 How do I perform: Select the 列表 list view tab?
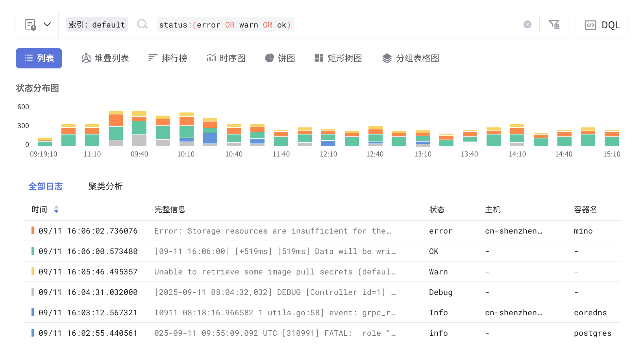(x=39, y=58)
